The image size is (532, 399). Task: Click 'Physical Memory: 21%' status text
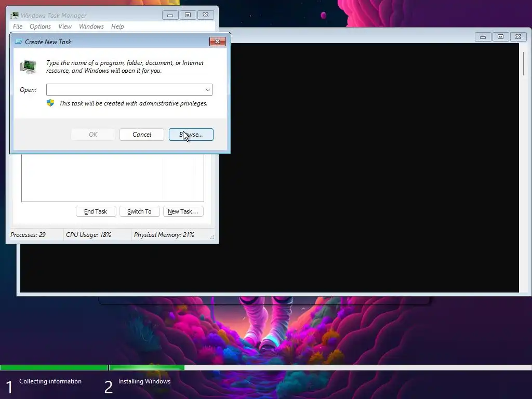(164, 235)
